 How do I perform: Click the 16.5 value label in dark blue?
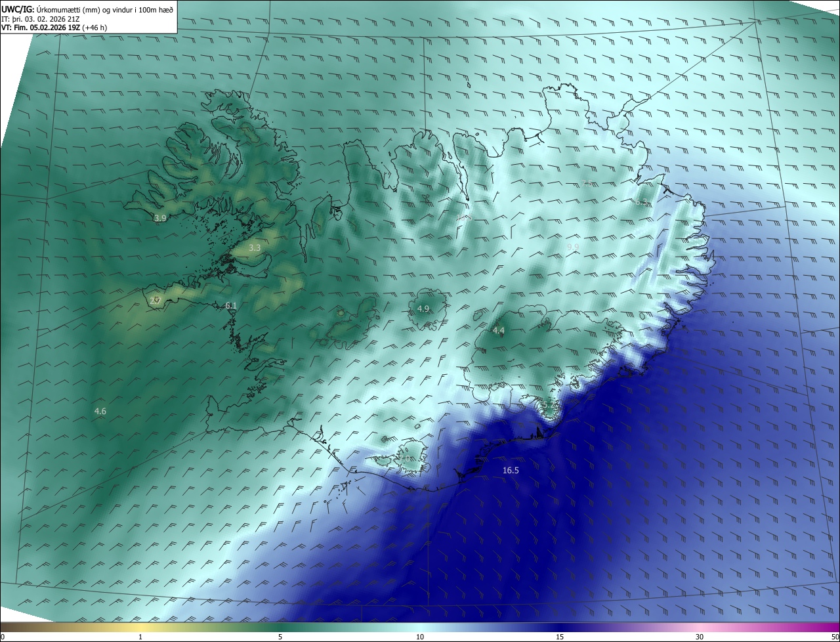(x=511, y=471)
